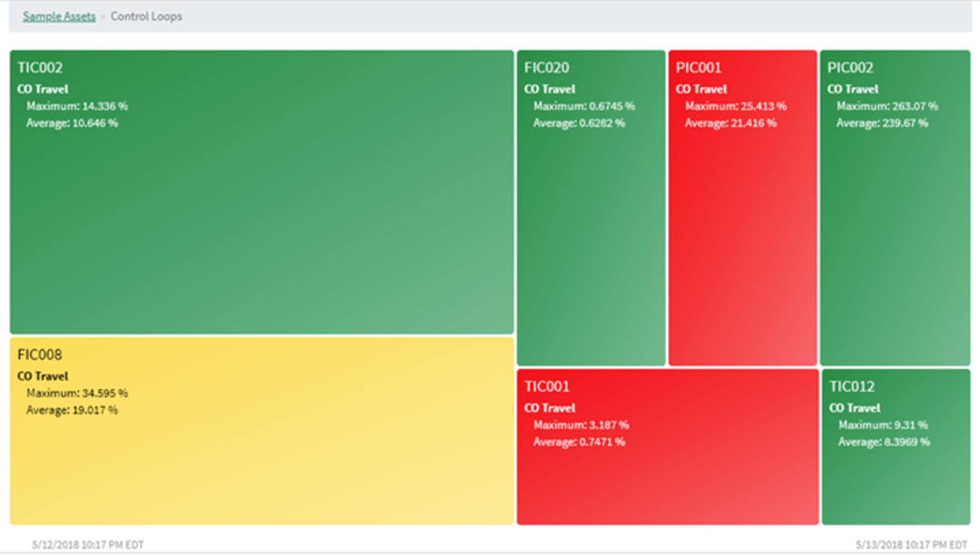Select the red TIC001 tile
This screenshot has height=555, width=980.
668,447
